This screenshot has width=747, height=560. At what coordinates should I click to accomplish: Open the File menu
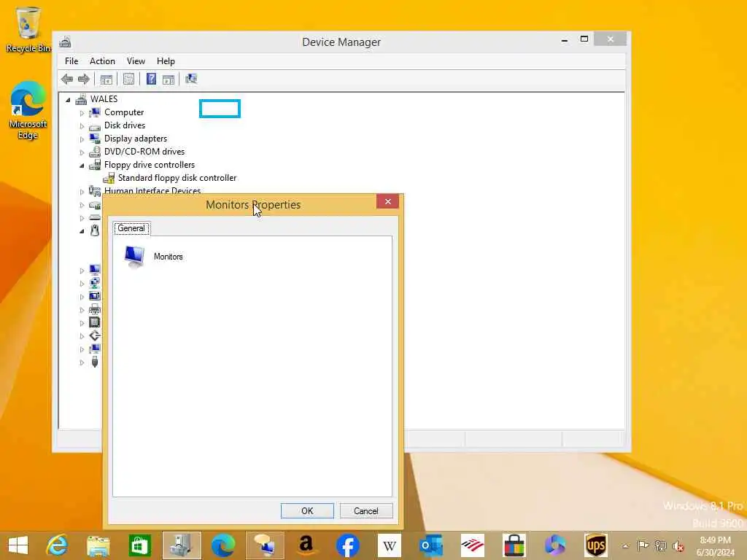[x=71, y=61]
